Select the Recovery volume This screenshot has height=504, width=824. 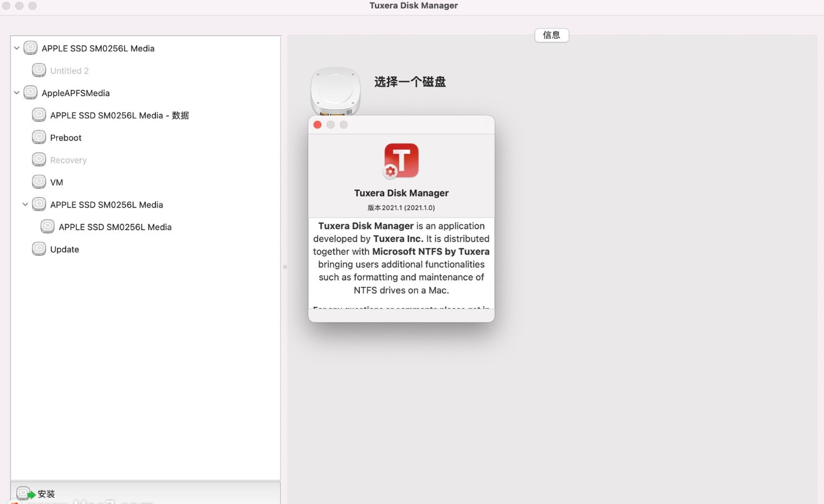point(68,160)
